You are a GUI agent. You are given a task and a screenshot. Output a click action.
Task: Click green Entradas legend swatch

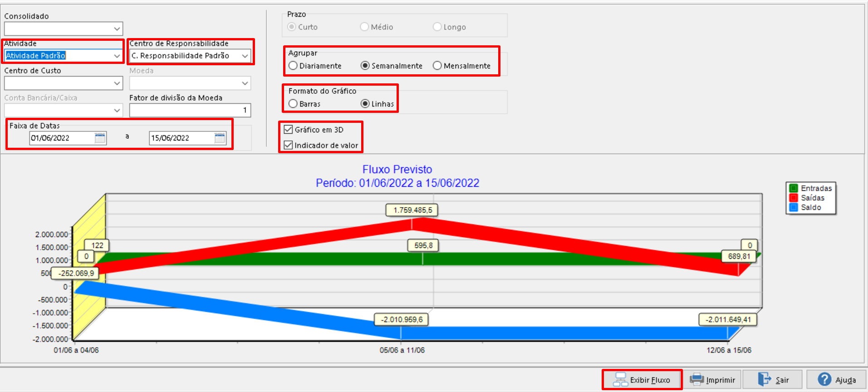tap(794, 188)
